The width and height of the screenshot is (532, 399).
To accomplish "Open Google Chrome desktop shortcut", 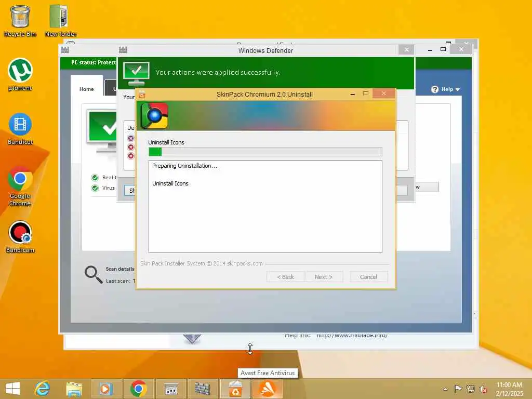I will coord(20,187).
